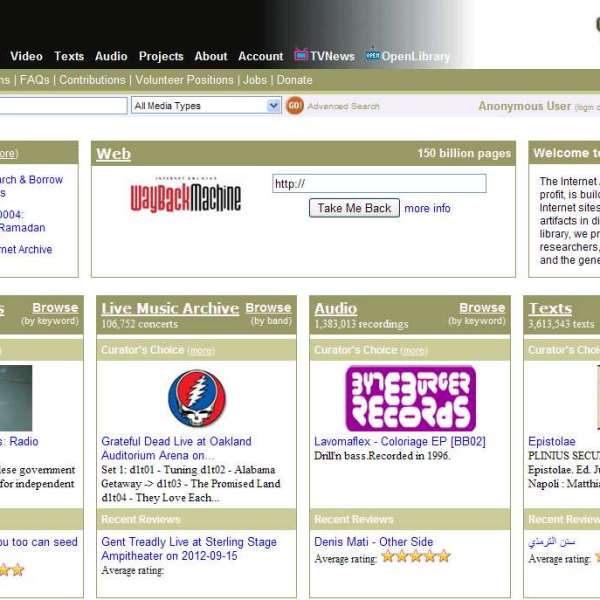Open Gent Treadly Live at Sterling Stage
The image size is (600, 600).
pyautogui.click(x=189, y=549)
